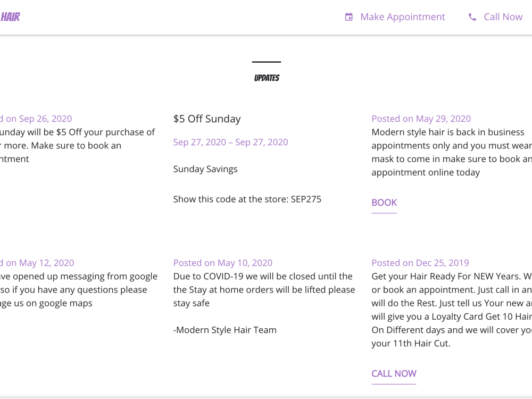Click the calendar icon beside Make Appointment
Screen dimensions: 532x399
click(349, 16)
